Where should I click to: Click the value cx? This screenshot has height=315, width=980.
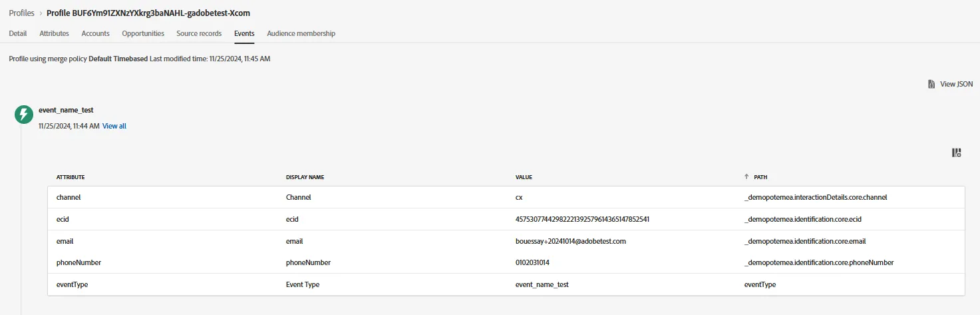tap(520, 197)
